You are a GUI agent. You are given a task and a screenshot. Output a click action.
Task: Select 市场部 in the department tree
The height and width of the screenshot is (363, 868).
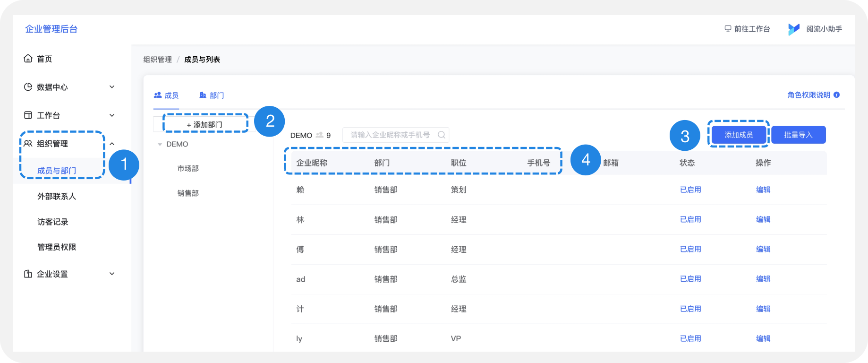coord(188,168)
